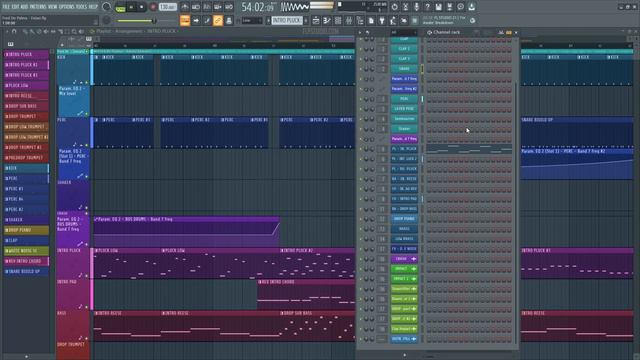Click the CRASH channel button in Channel rack
Screen dimensions: 640x360
[404, 259]
